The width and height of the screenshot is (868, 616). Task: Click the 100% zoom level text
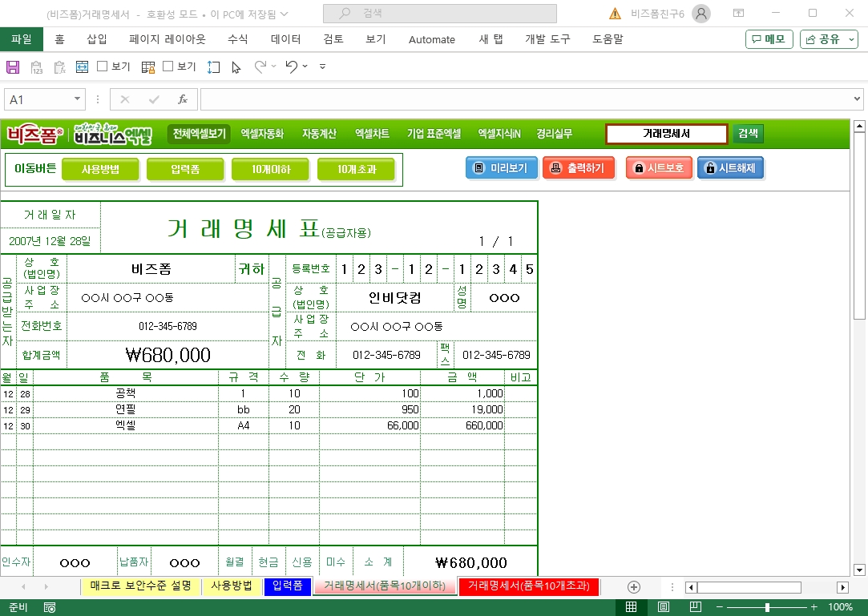click(840, 607)
